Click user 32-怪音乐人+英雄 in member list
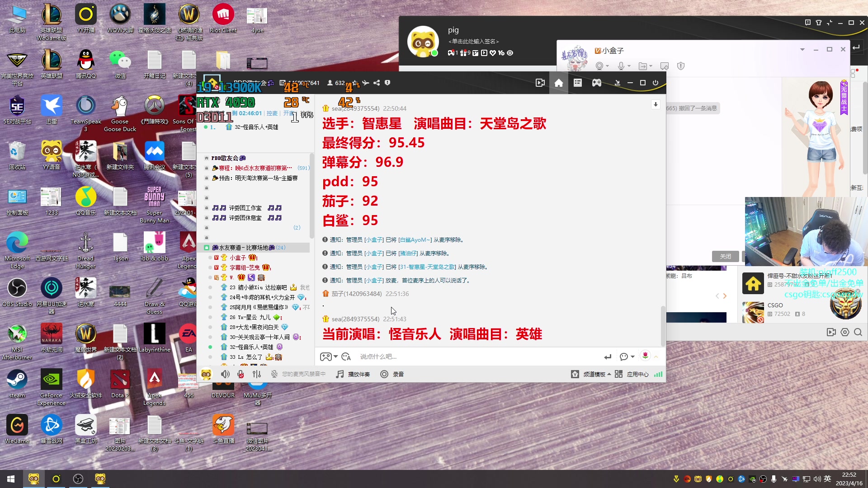 [x=251, y=347]
